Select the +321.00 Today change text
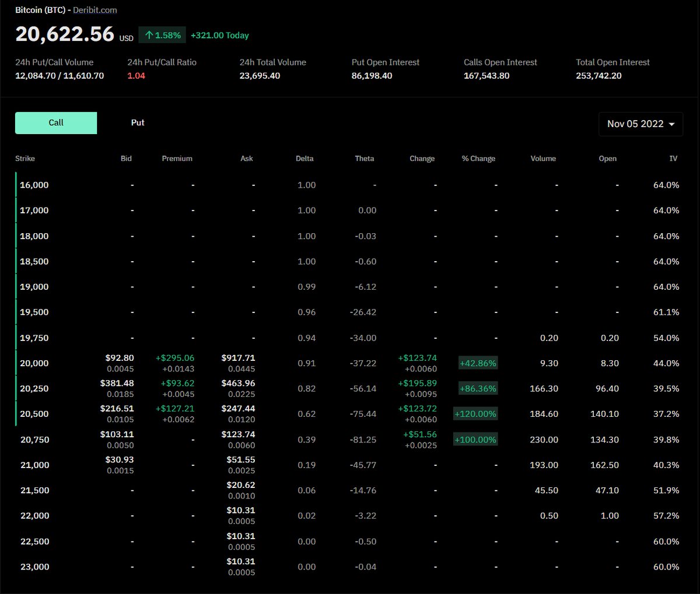The height and width of the screenshot is (594, 700). pos(219,35)
